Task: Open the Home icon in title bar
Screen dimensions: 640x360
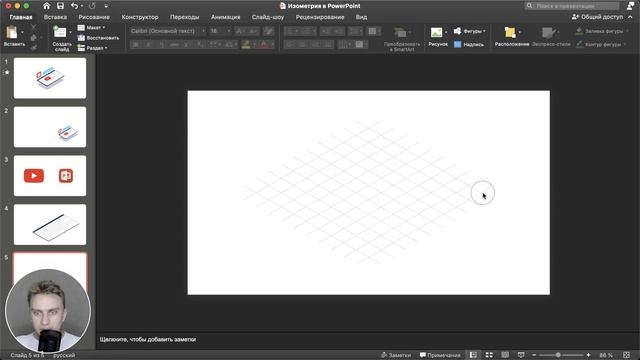Action: [47, 6]
